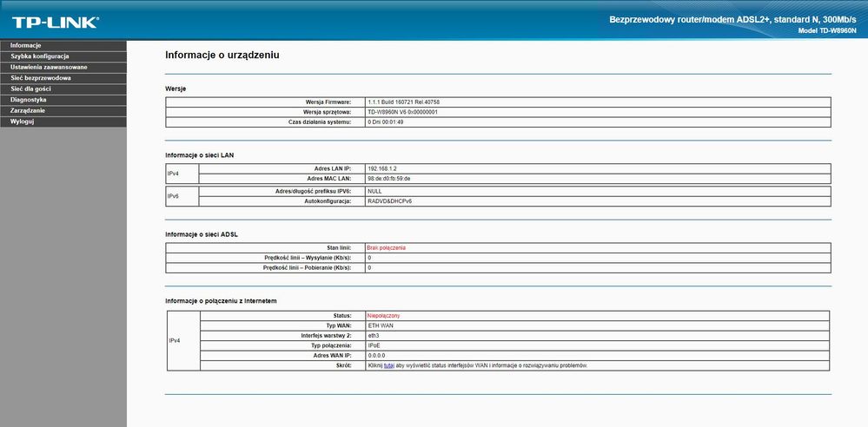Click the hardware version TD-W8960N V6 value
Screen dimensions: 868x427
(x=402, y=112)
